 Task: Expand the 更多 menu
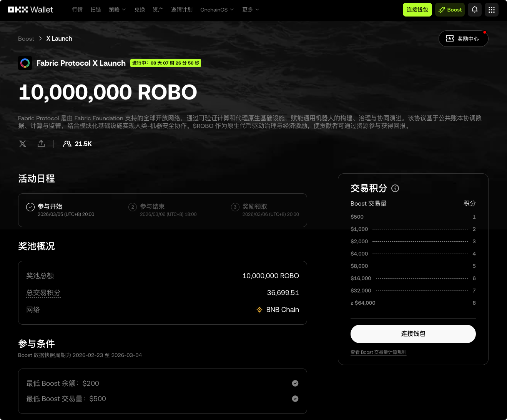[250, 10]
